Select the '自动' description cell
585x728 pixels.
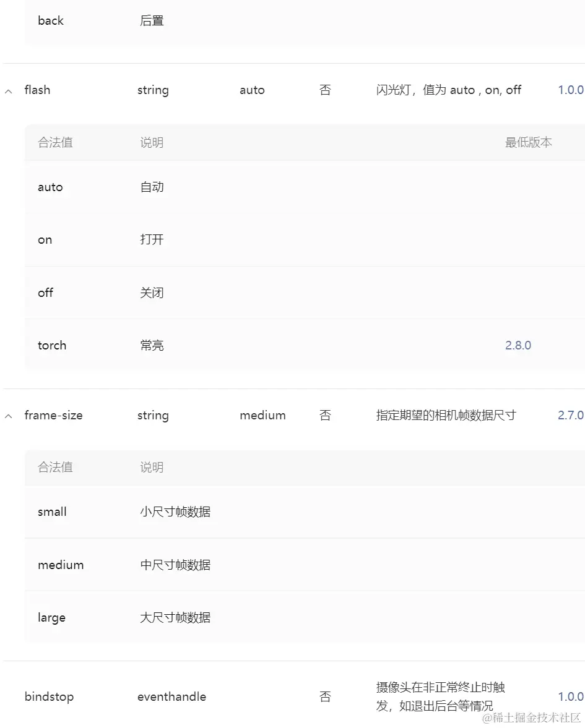[x=152, y=187]
